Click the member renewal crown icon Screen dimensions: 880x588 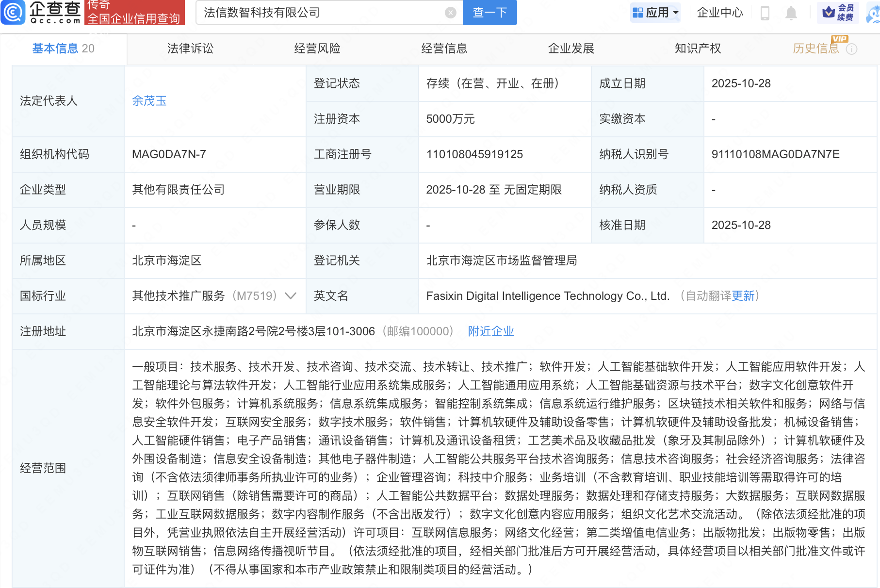(x=829, y=12)
